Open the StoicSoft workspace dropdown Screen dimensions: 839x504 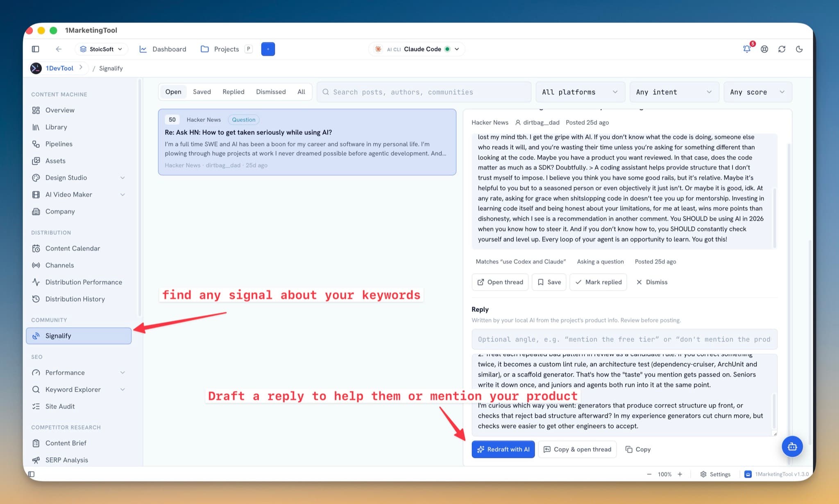click(x=101, y=49)
